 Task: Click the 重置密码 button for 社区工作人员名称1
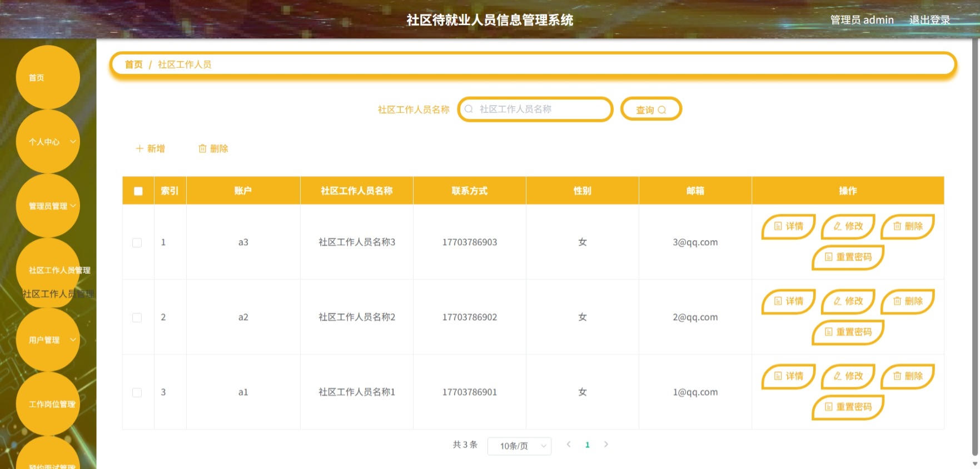pyautogui.click(x=848, y=407)
